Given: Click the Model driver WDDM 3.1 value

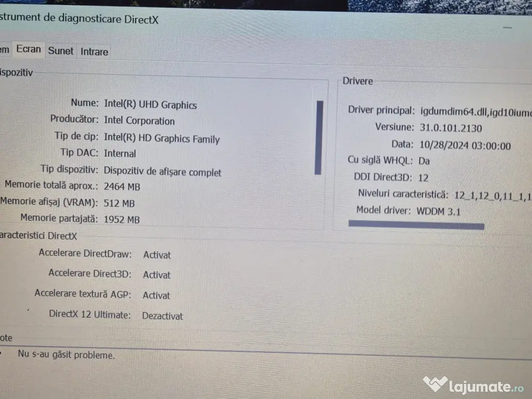Looking at the screenshot, I should [x=438, y=211].
